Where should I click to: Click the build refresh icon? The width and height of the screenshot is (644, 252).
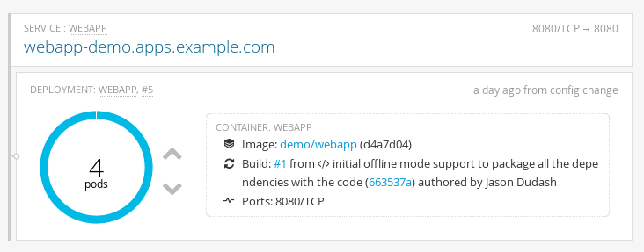coord(229,164)
